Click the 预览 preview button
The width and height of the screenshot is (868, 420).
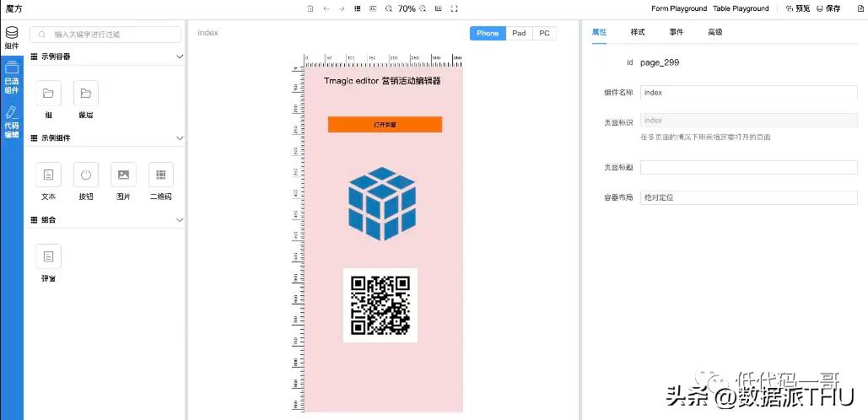798,8
